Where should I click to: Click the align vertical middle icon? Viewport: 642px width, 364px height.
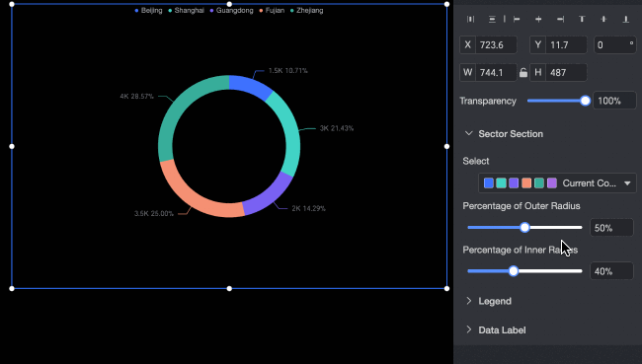tap(603, 19)
